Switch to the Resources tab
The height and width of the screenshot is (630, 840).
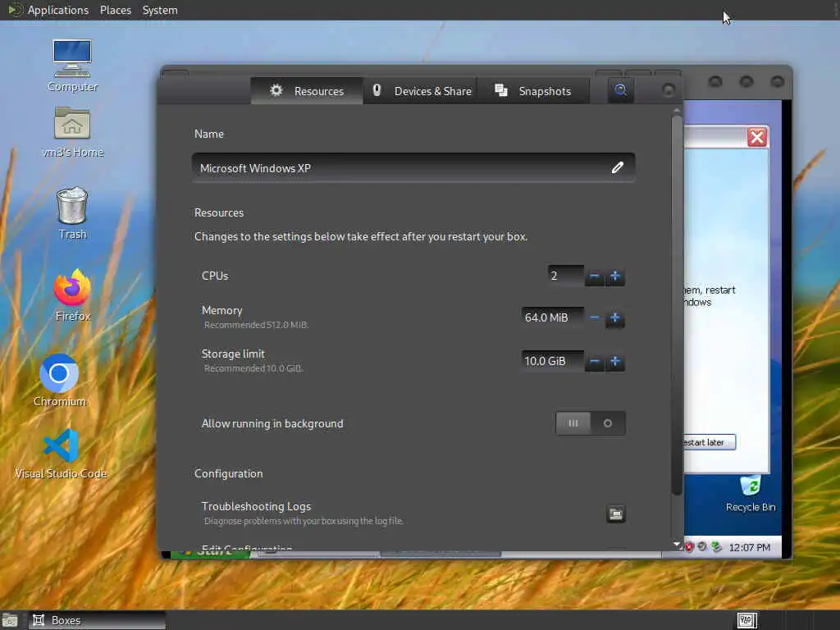click(x=307, y=91)
